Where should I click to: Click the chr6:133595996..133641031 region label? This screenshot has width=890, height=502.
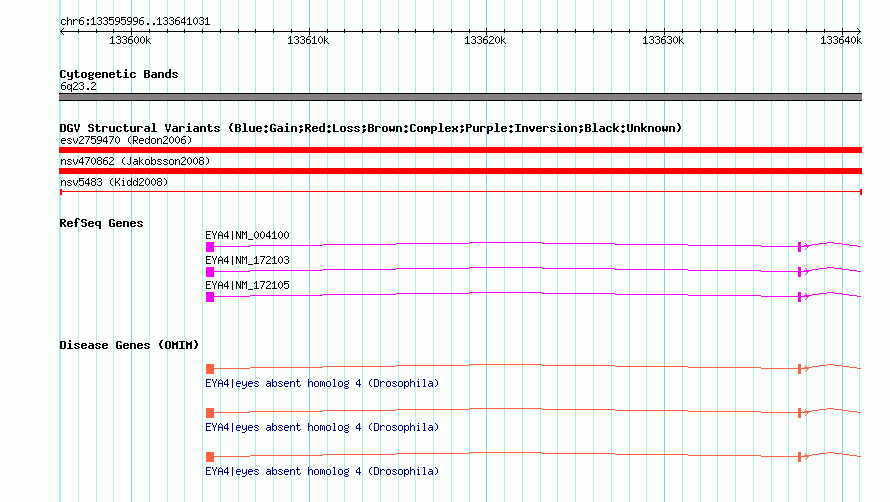pyautogui.click(x=135, y=22)
